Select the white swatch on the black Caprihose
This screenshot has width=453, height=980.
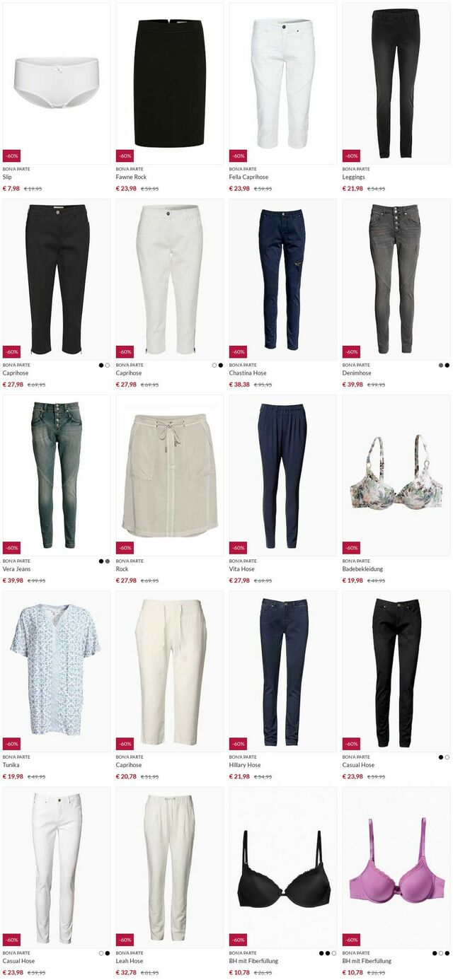(x=108, y=365)
